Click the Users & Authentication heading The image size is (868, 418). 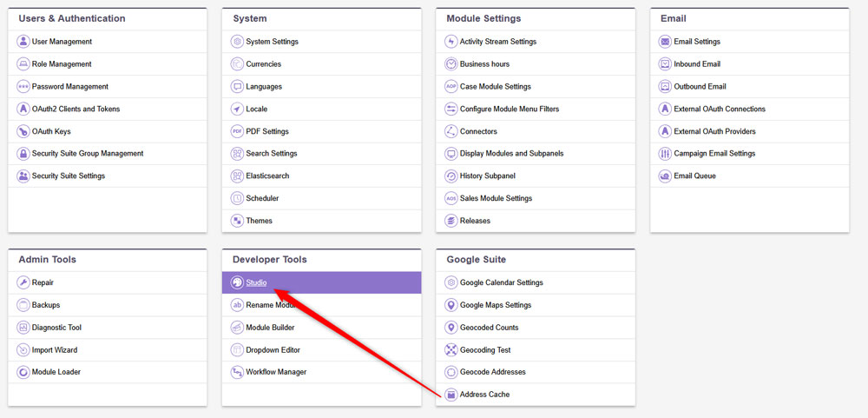[x=72, y=18]
